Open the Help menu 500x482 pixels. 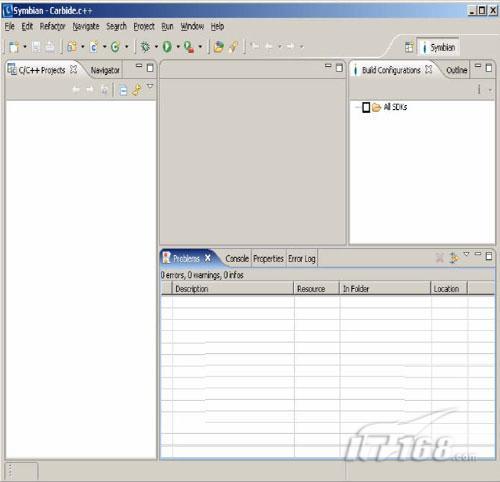click(x=217, y=26)
